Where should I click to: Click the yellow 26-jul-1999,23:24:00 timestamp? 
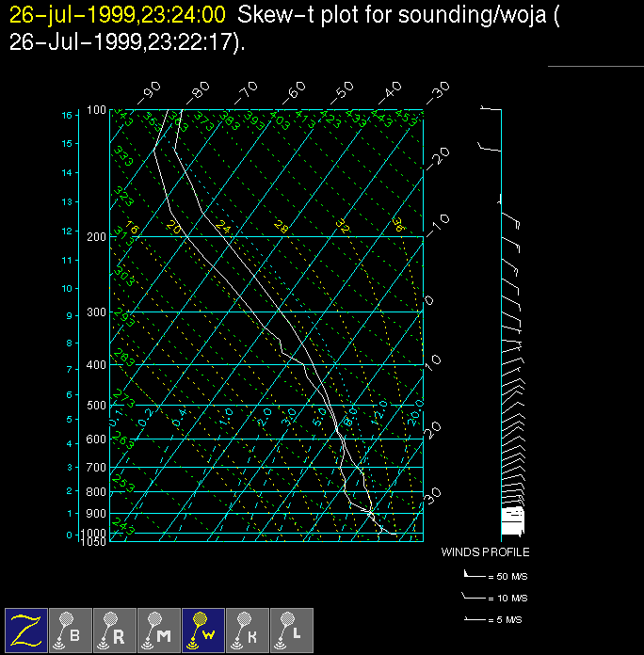118,15
